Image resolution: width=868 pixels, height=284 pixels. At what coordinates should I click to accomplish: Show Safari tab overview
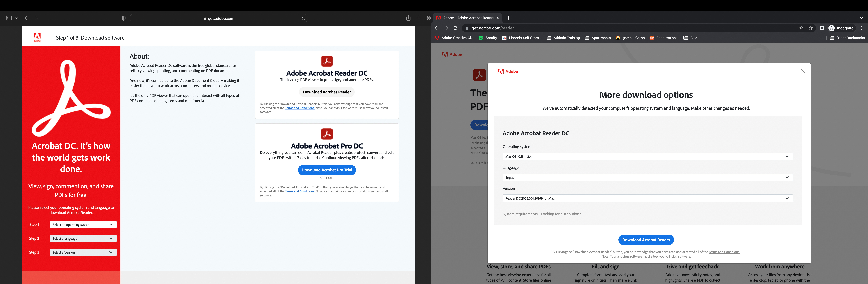click(429, 18)
